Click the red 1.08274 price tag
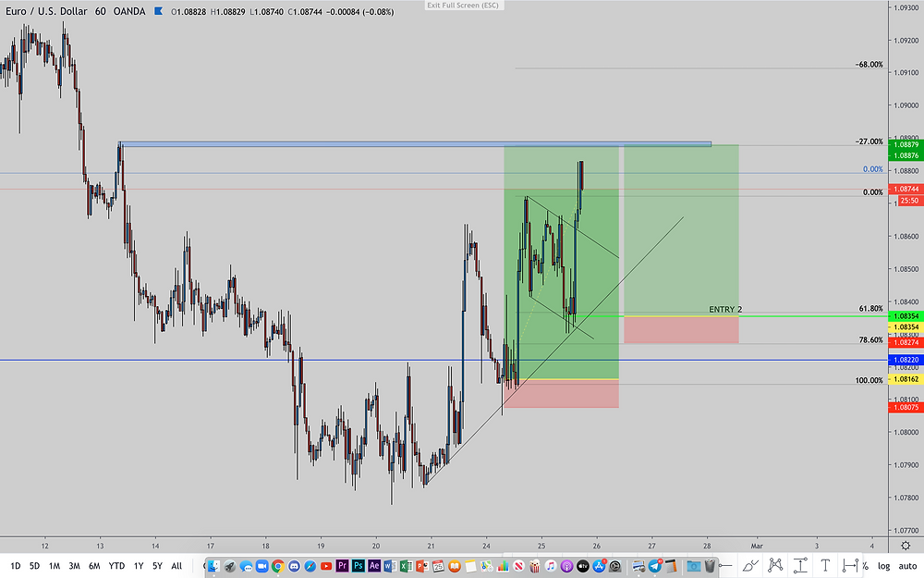This screenshot has width=924, height=578. point(906,343)
